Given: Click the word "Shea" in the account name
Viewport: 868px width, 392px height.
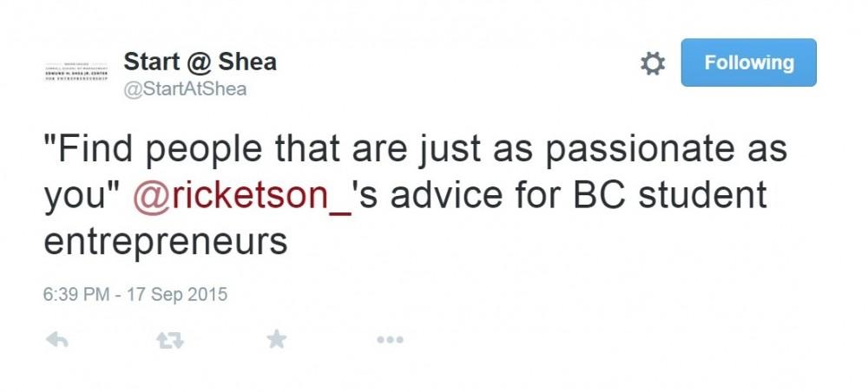Looking at the screenshot, I should point(247,62).
